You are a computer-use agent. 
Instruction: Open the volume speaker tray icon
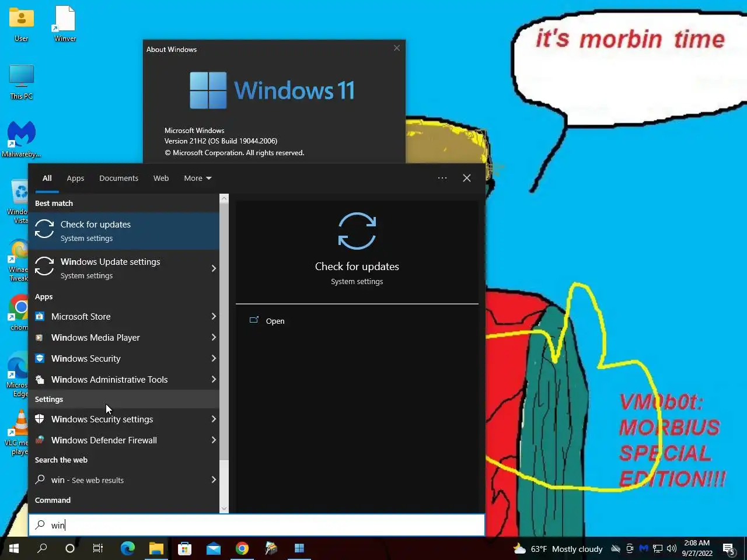[672, 548]
